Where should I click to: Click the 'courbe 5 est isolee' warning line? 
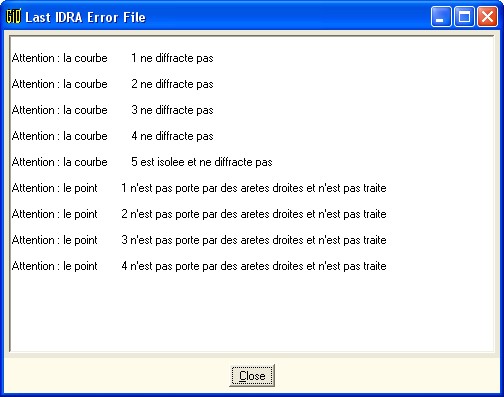(x=142, y=162)
